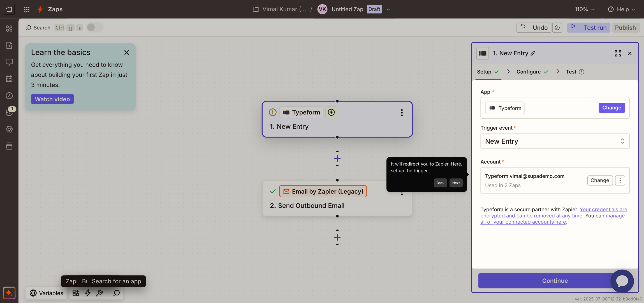Screen dimensions: 644x303
Task: Expand the Help menu
Action: click(622, 9)
